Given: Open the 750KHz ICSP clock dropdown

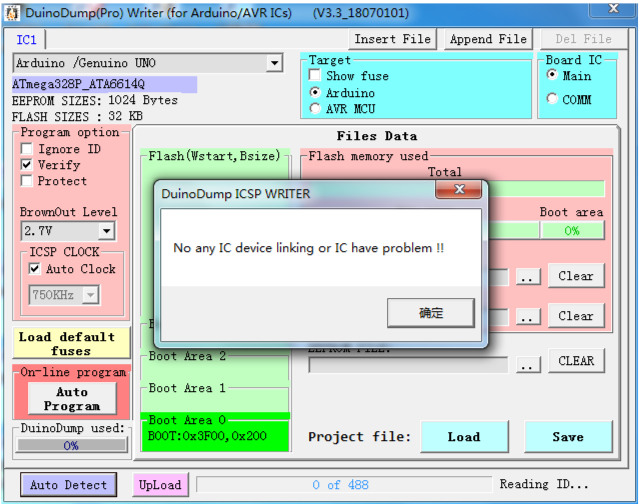Looking at the screenshot, I should (91, 294).
